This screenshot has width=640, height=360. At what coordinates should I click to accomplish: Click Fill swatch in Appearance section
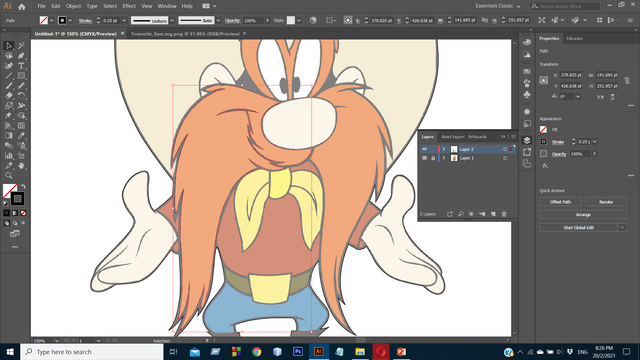pos(543,129)
